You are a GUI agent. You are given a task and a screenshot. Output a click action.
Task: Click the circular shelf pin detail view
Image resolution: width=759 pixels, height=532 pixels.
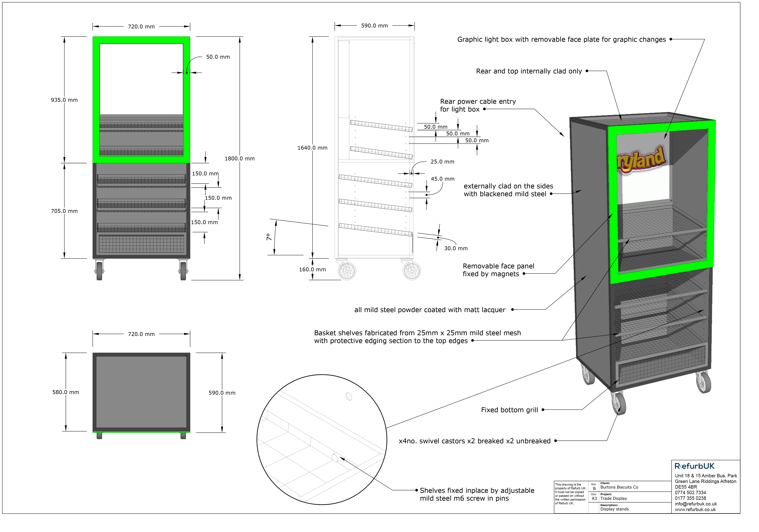[x=321, y=439]
